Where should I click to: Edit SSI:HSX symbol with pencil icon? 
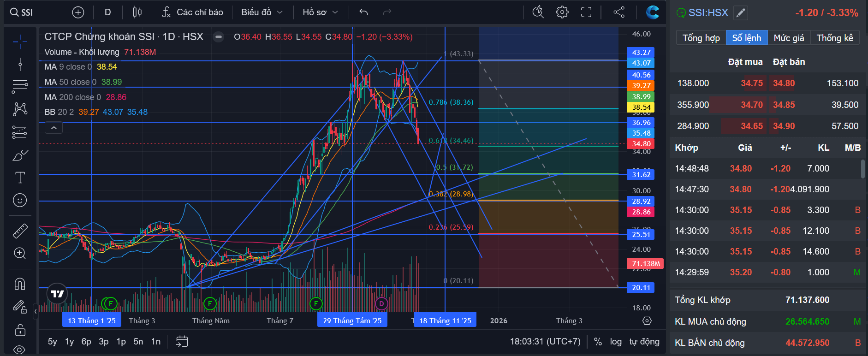coord(740,13)
